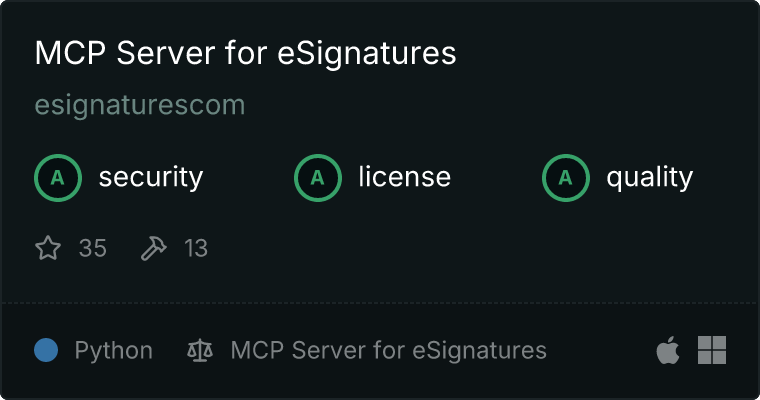Click the quality grade A badge
Viewport: 760px width, 400px height.
tap(566, 178)
